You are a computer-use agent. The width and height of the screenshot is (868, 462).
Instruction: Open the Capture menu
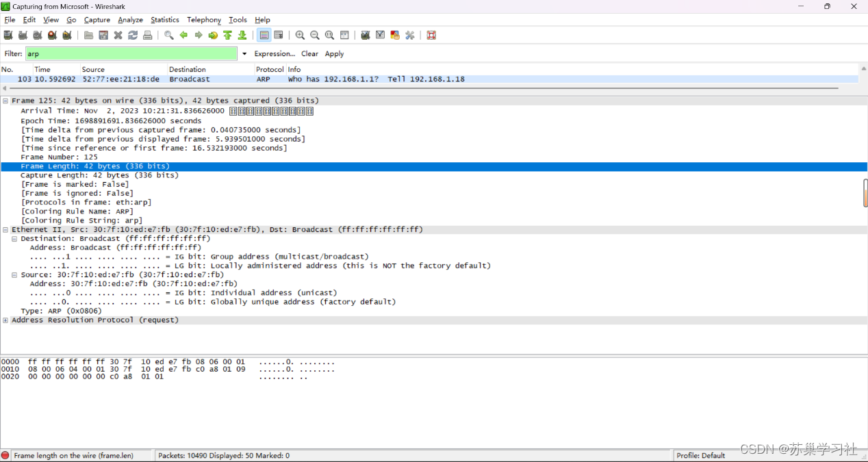click(x=97, y=20)
